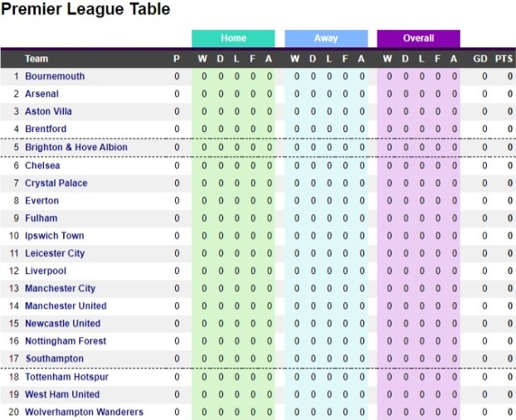Screen dimensions: 516x420
Task: Sort by the PTS column header
Action: click(504, 59)
